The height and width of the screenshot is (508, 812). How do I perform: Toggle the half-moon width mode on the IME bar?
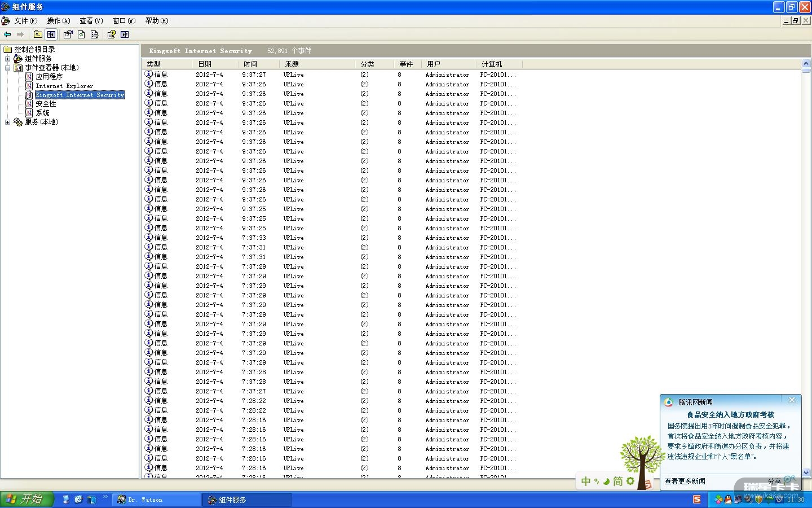click(x=606, y=481)
